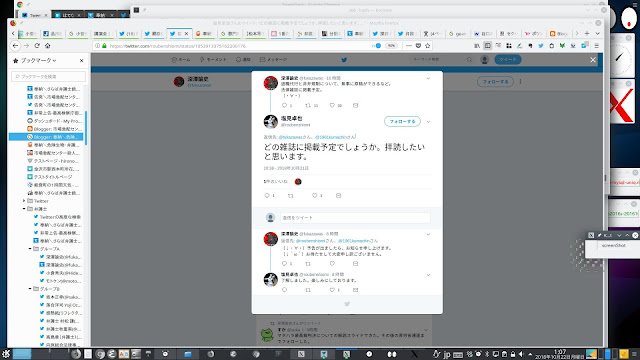Image resolution: width=640 pixels, height=360 pixels.
Task: Click the jp keyboard layout indicator
Action: (447, 354)
